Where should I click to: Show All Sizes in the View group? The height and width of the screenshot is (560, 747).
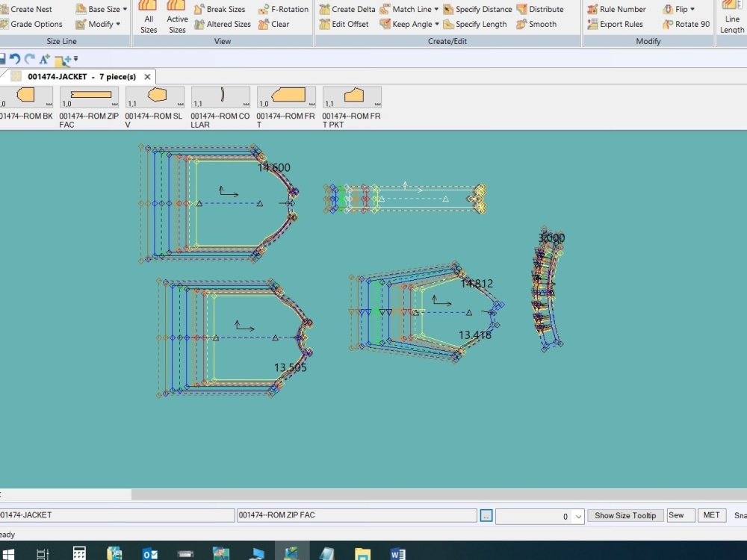(147, 16)
